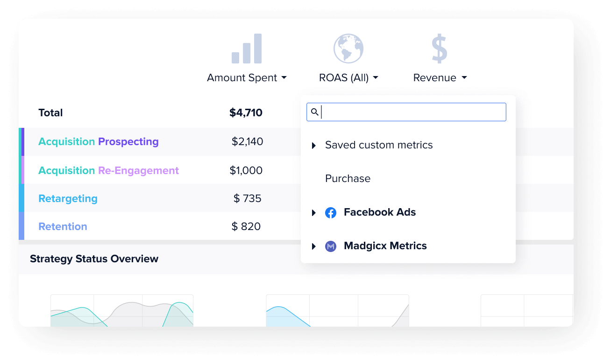Viewport: 611px width, 364px height.
Task: Select the Purchase metric option
Action: [x=348, y=179]
